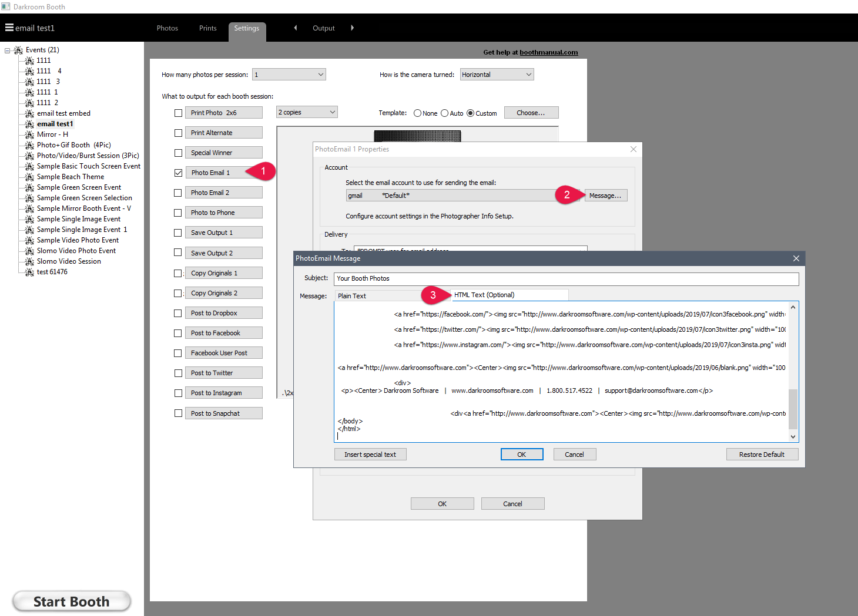Click the Darkroom Booth app icon in title bar
Screen dimensions: 858x616
coord(6,6)
